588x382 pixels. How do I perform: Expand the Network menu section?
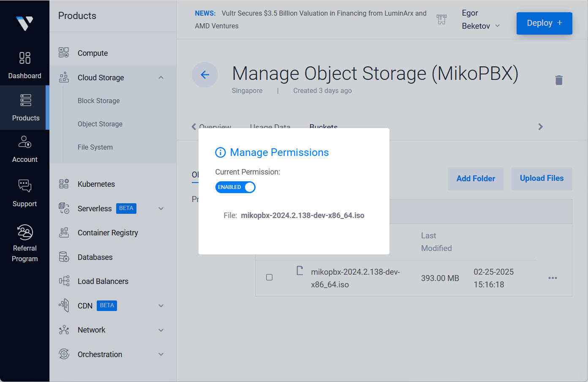(x=161, y=330)
